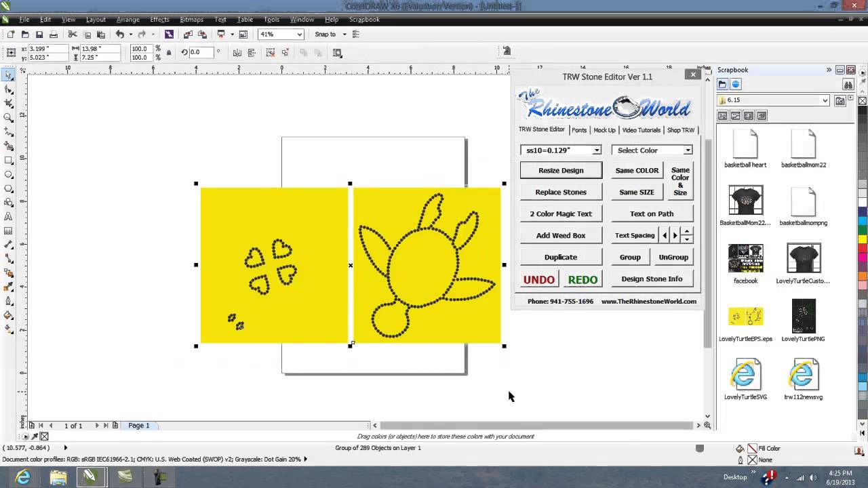Click the File Explorer taskbar icon
Viewport: 868px width, 488px height.
point(58,478)
